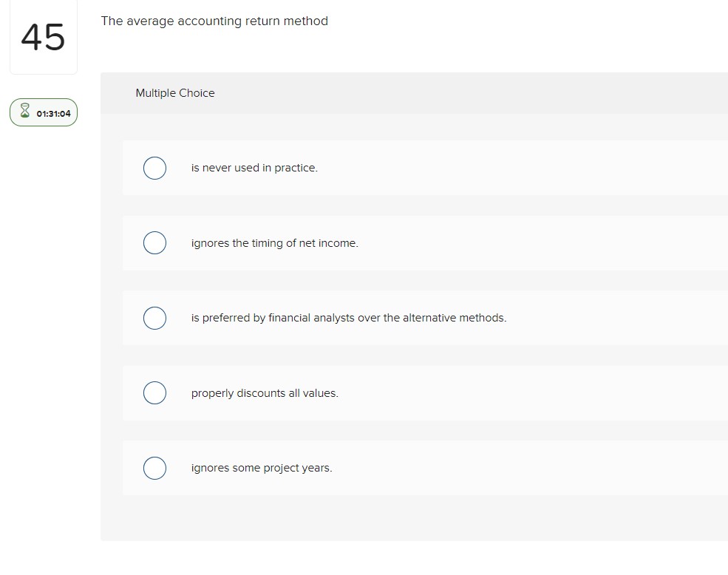Click the question number 45 box

pos(43,37)
